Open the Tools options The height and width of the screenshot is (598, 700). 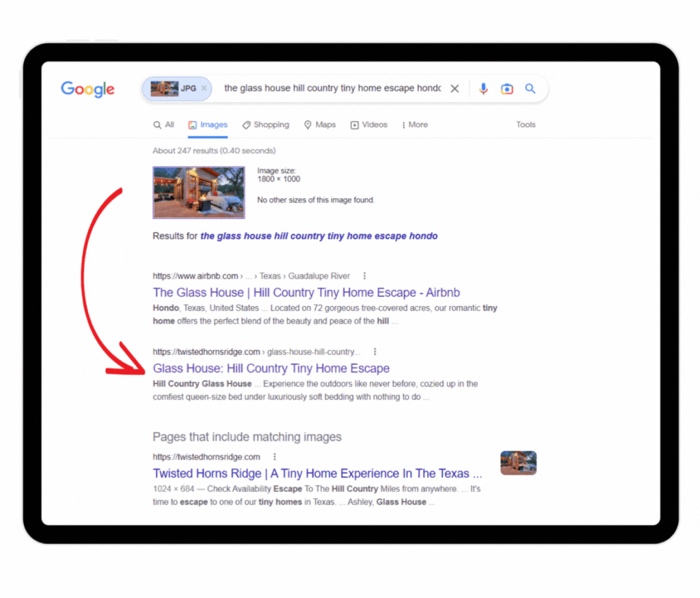coord(526,125)
